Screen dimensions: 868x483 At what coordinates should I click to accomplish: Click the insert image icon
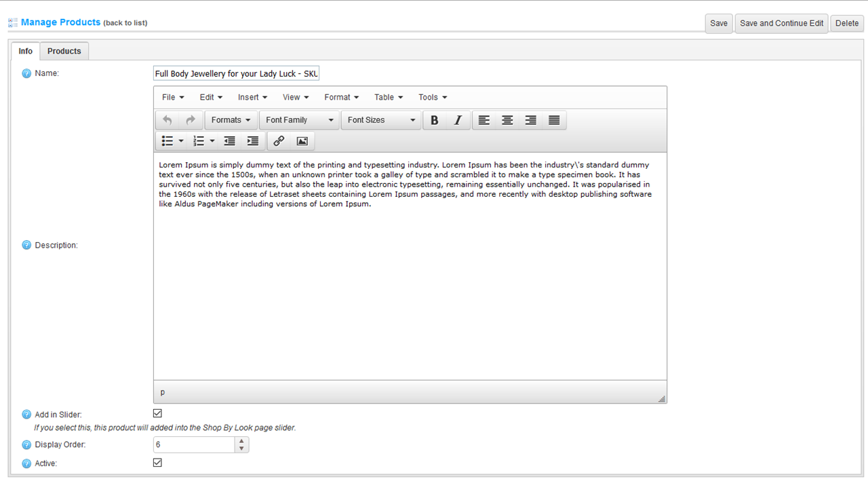pos(302,141)
